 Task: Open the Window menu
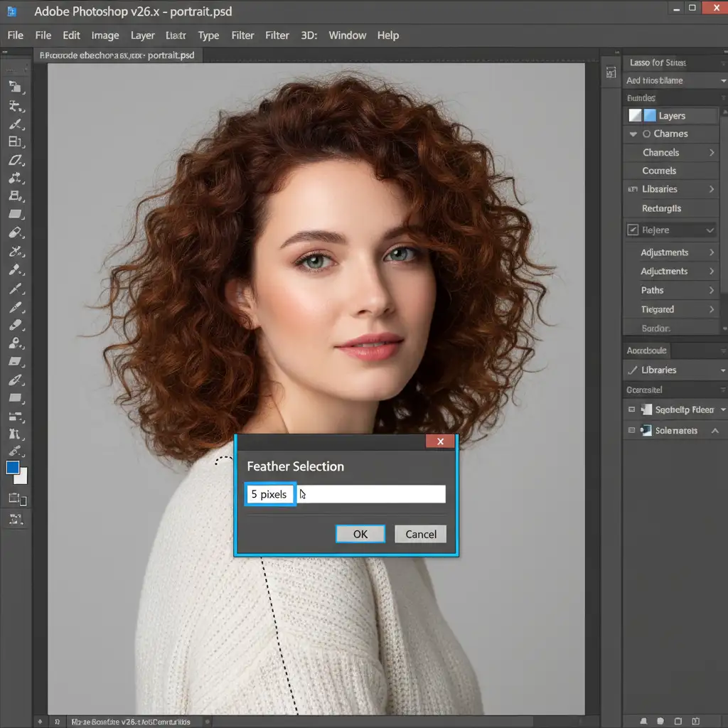pos(347,36)
